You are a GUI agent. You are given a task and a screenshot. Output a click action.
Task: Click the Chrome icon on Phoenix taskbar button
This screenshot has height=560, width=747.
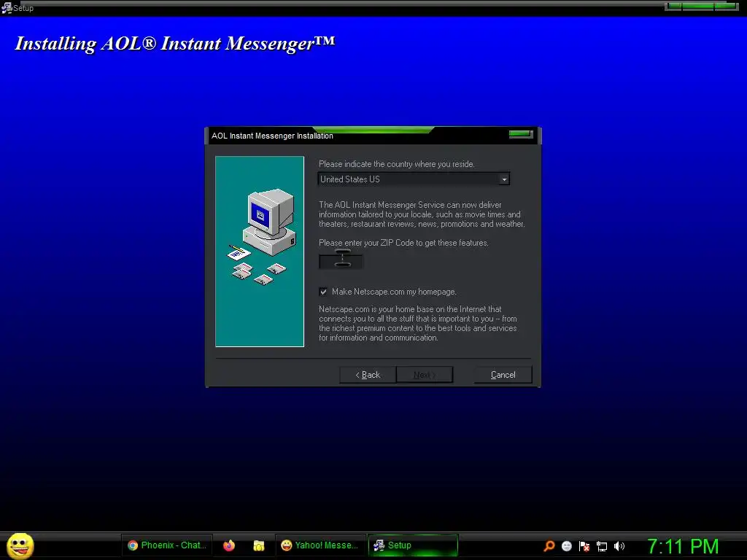click(x=133, y=545)
